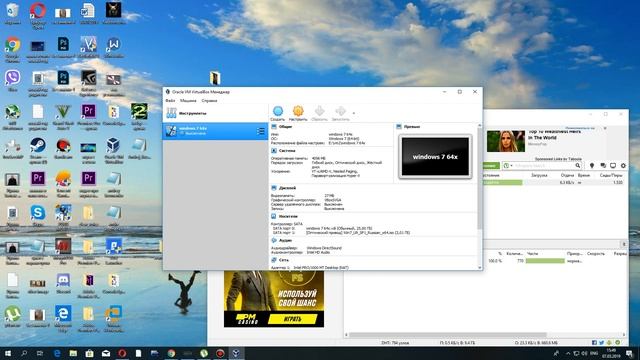Screen dimensions: 640x360
Task: Click the scroll-down arrow in VirtualBox details
Action: 480,268
